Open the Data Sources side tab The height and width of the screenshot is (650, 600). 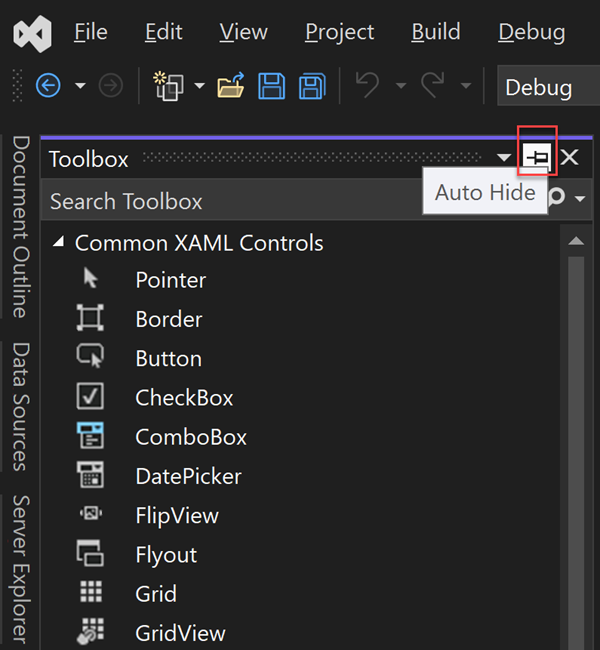pyautogui.click(x=21, y=407)
